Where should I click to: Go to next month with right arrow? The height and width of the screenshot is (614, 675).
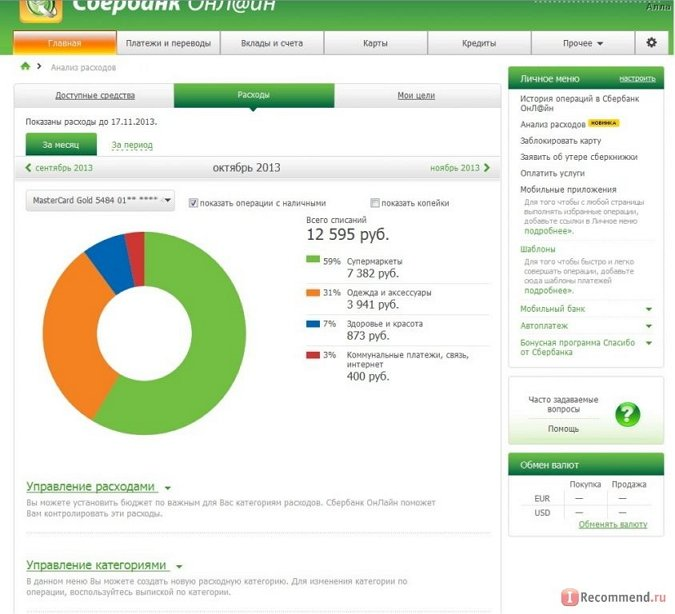(x=487, y=167)
